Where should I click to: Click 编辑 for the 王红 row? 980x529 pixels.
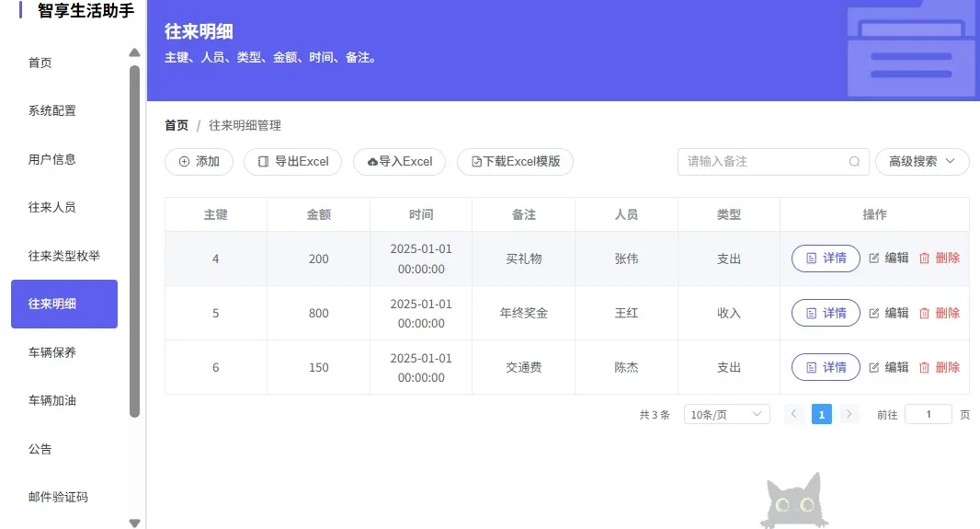[x=889, y=313]
